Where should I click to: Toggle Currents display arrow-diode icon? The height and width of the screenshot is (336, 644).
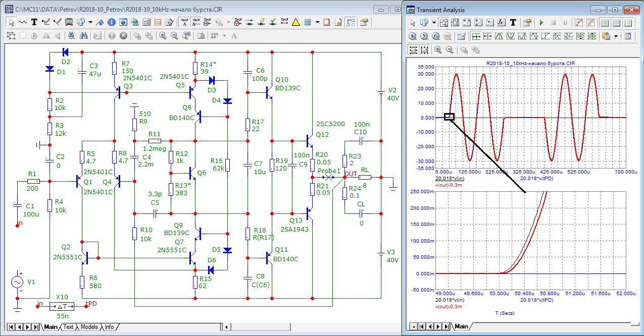coord(250,22)
